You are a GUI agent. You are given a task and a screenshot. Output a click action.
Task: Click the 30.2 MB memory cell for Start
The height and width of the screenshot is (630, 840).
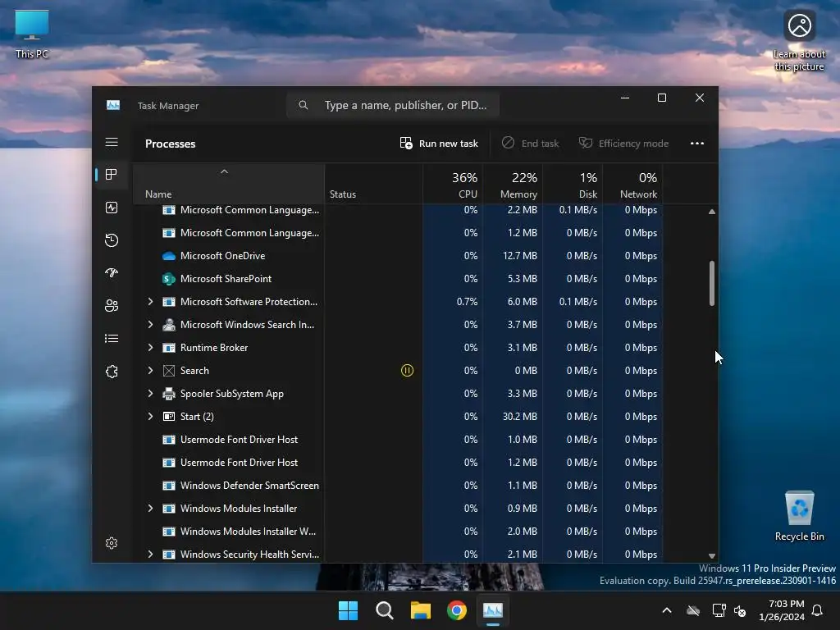513,416
